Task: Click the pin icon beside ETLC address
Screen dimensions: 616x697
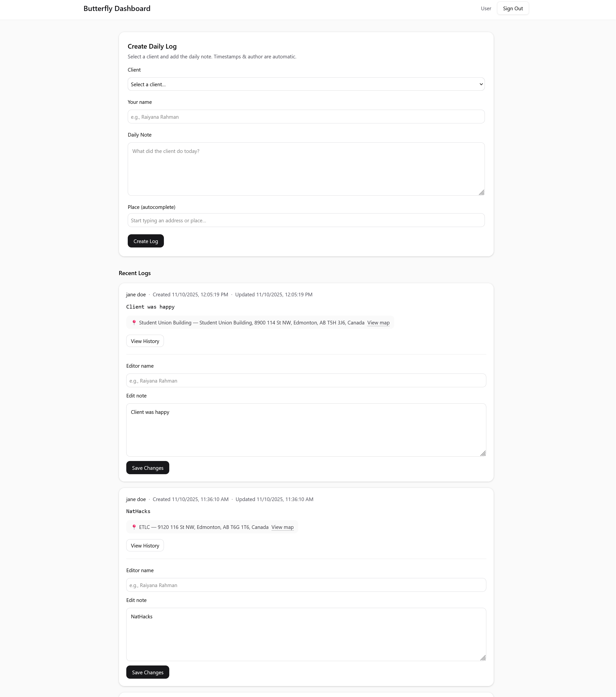Action: [x=134, y=527]
